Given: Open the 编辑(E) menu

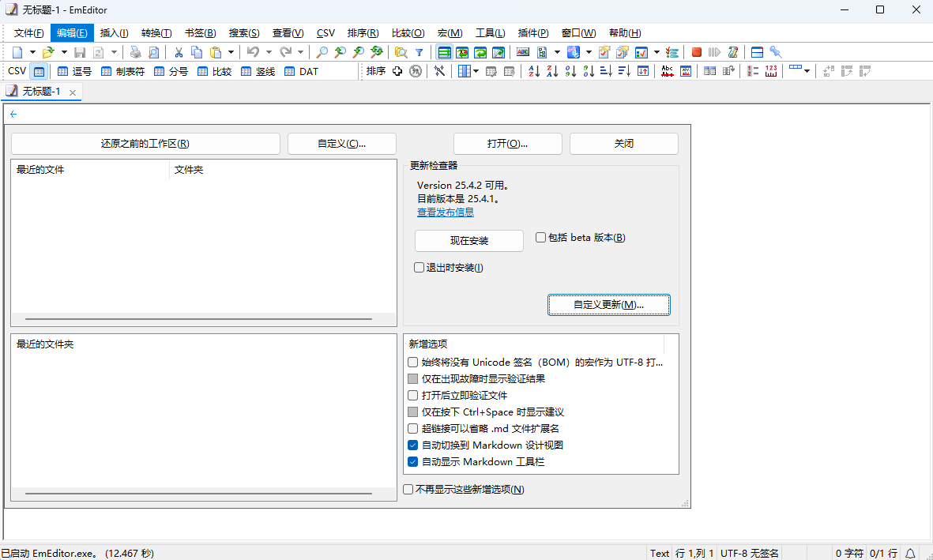Looking at the screenshot, I should pos(72,33).
